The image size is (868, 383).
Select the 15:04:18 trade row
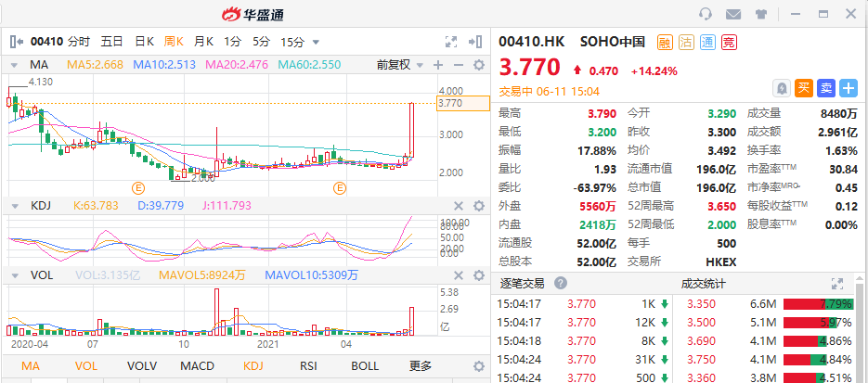point(584,341)
